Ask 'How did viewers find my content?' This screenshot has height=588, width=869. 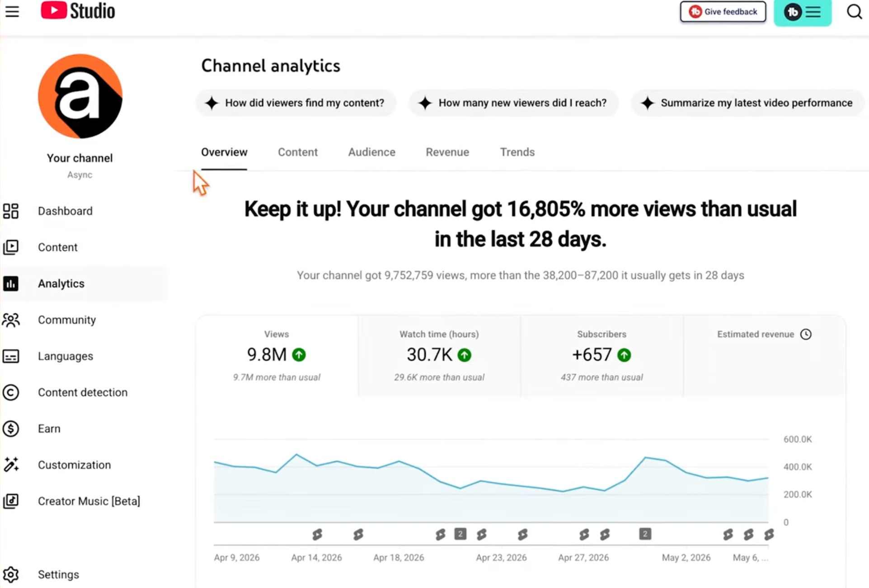tap(296, 103)
